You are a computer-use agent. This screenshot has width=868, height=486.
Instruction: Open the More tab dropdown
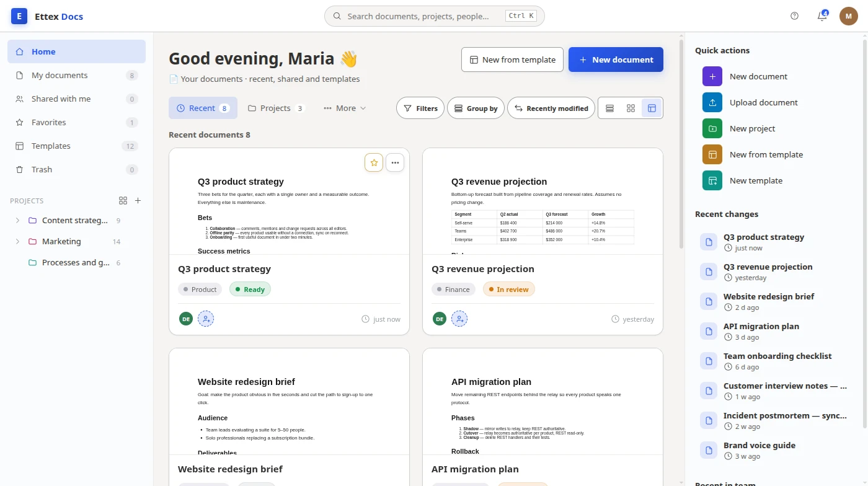(345, 108)
